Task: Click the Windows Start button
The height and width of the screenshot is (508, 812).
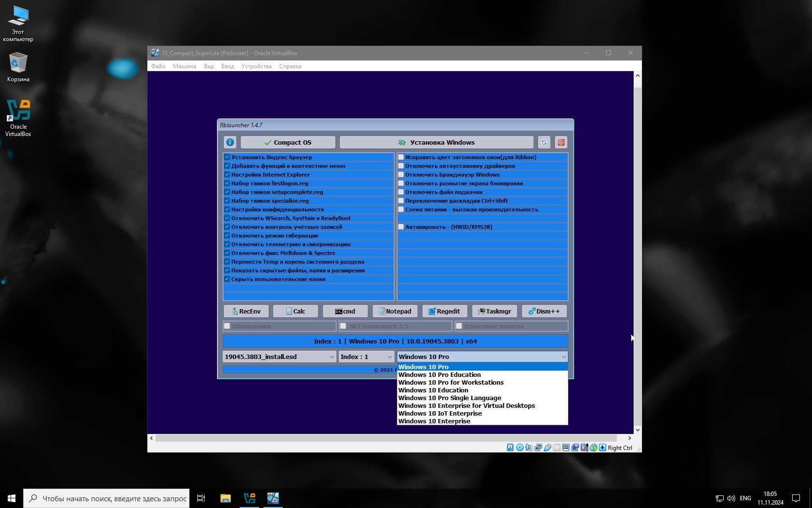Action: tap(12, 498)
